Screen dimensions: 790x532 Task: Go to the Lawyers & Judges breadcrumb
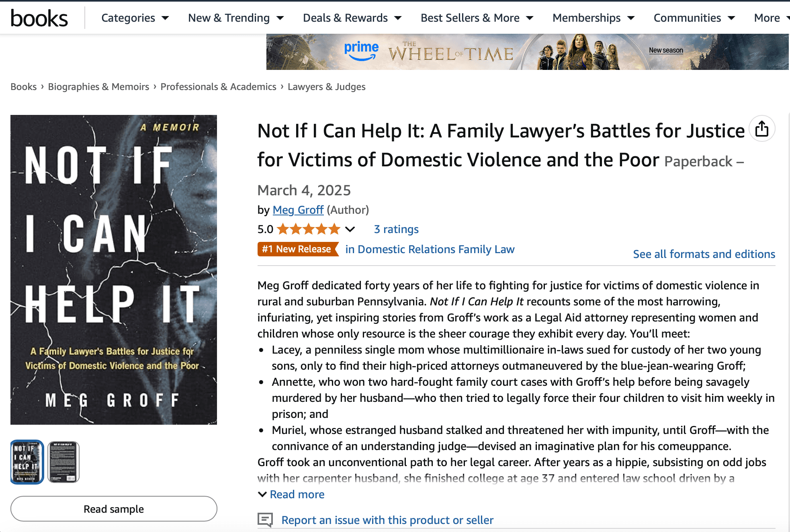[x=326, y=87]
